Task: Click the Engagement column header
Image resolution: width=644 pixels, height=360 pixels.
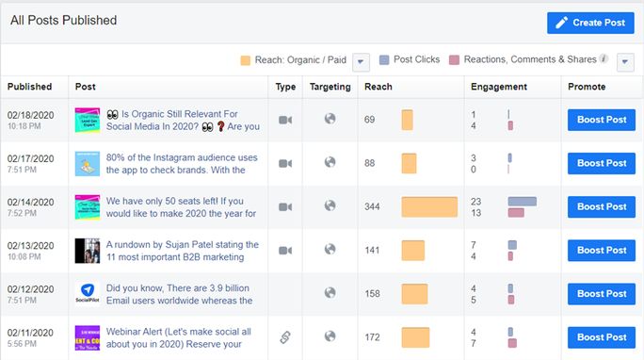Action: pyautogui.click(x=499, y=87)
